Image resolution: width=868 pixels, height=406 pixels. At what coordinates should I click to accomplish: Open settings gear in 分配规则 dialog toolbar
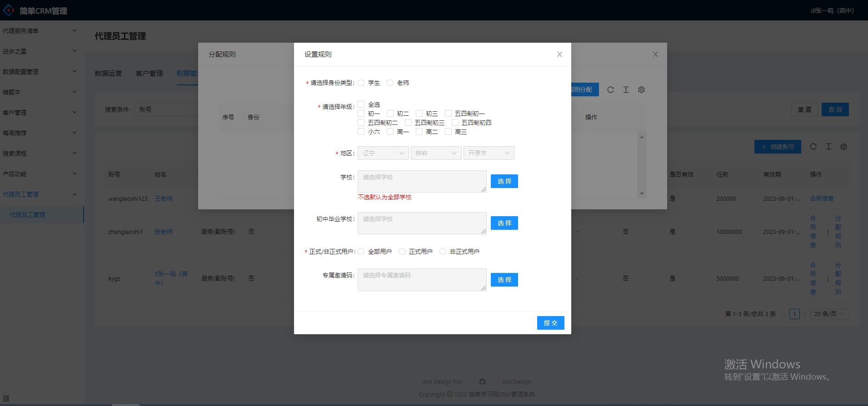click(641, 90)
